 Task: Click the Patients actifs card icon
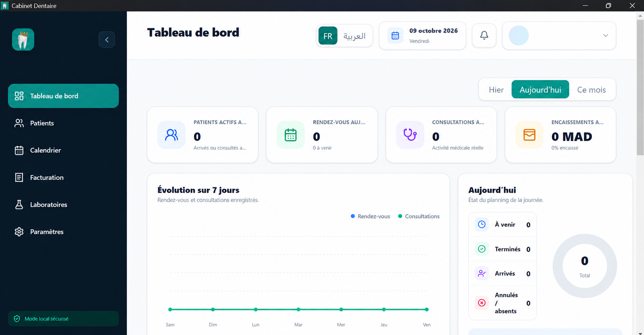[x=171, y=135]
